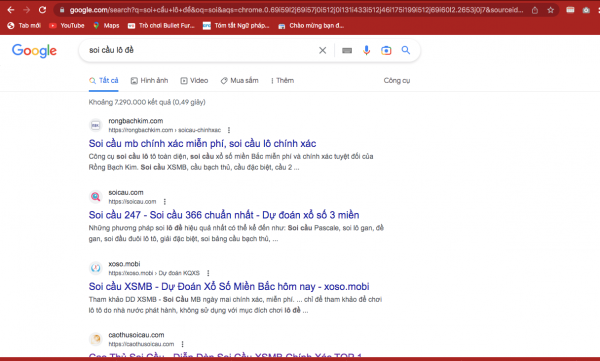Clear search text with the X icon
The width and height of the screenshot is (600, 361).
[x=323, y=50]
